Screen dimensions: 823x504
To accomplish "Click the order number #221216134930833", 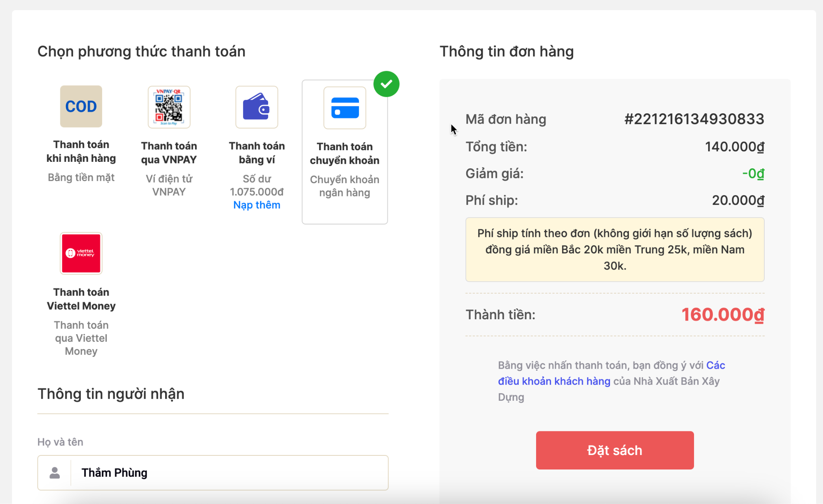I will (694, 119).
